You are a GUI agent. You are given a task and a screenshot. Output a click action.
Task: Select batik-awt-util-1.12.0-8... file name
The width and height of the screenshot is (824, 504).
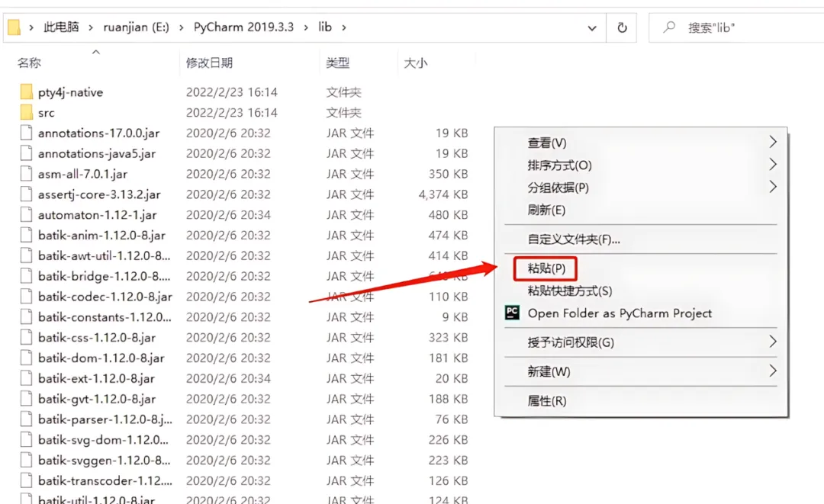[x=104, y=255]
